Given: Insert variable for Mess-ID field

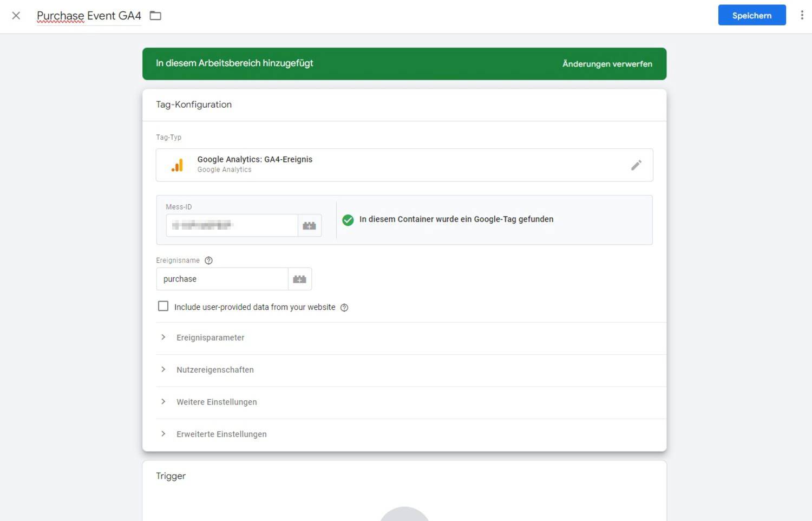Looking at the screenshot, I should 310,226.
